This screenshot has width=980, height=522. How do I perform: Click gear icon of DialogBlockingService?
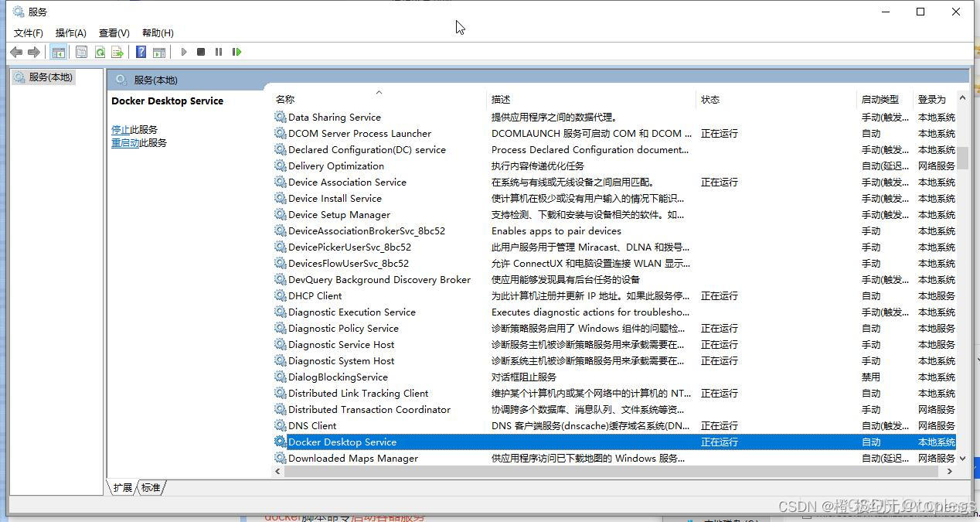click(x=281, y=377)
